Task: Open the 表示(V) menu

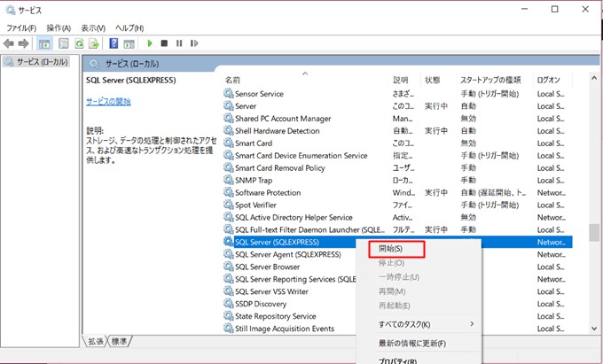Action: [93, 28]
